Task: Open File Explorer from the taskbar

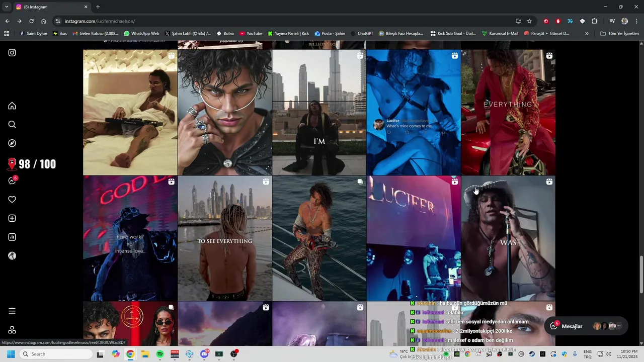Action: [x=145, y=354]
